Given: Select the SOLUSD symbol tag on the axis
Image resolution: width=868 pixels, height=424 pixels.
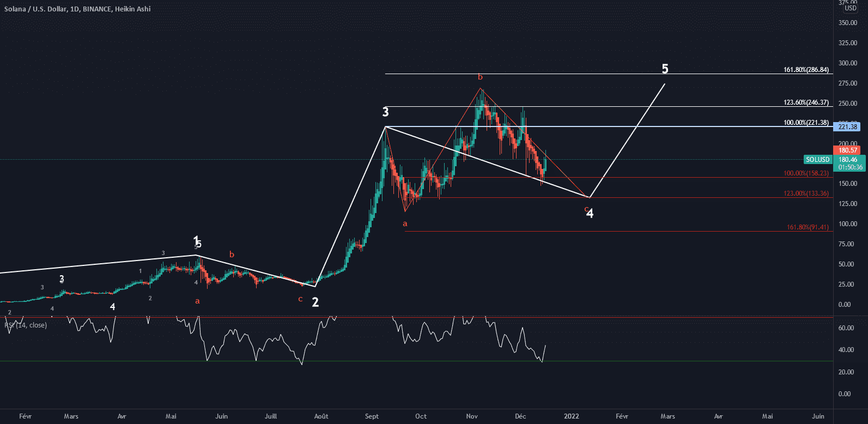Looking at the screenshot, I should 817,160.
